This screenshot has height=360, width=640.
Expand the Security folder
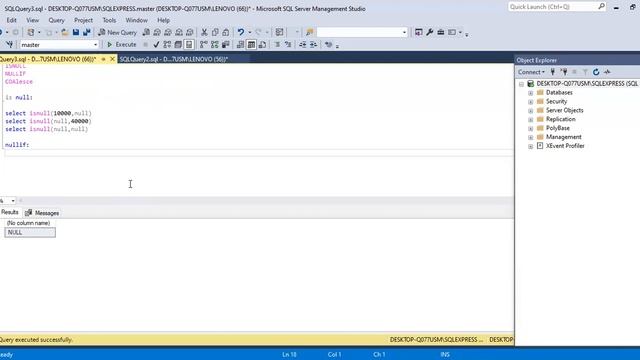tap(531, 102)
